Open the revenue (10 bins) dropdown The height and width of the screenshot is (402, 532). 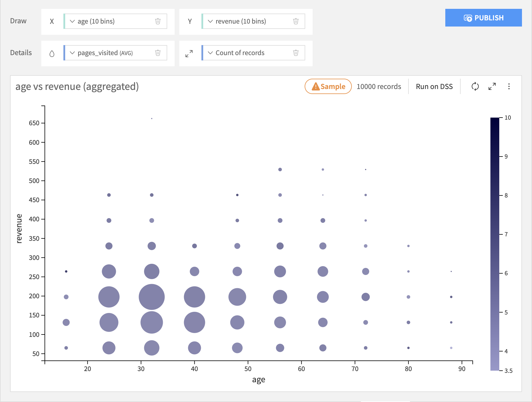pos(210,21)
